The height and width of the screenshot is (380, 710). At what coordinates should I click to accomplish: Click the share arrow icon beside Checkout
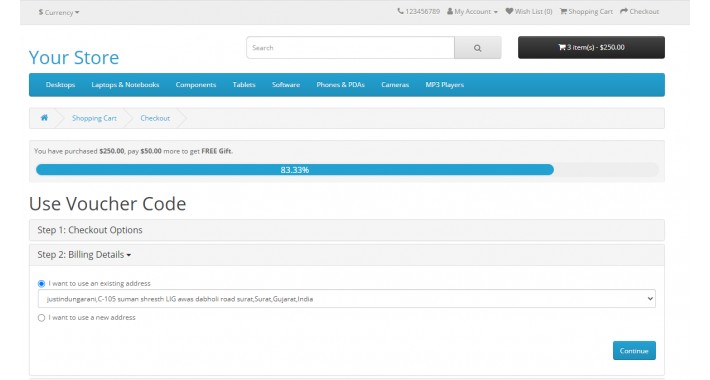pos(624,11)
